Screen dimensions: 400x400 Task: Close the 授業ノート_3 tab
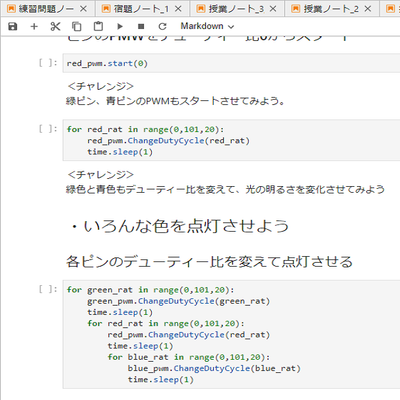(x=273, y=9)
